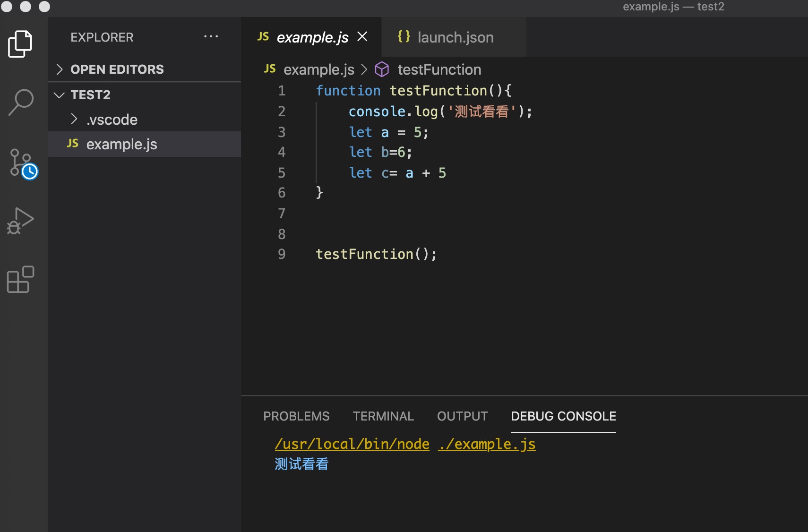Click the EXPLORER panel title

tap(102, 37)
